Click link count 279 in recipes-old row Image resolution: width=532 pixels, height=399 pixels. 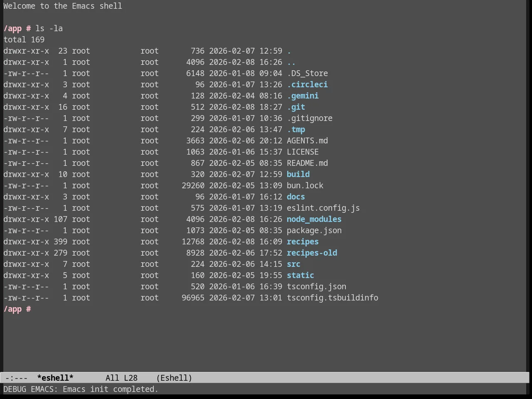point(60,253)
